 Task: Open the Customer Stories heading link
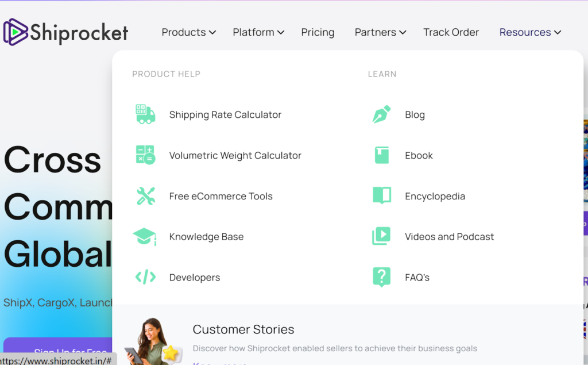(243, 329)
